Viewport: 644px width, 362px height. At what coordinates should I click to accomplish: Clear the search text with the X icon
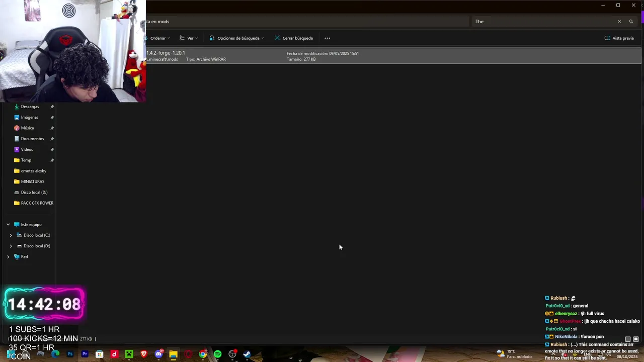619,22
